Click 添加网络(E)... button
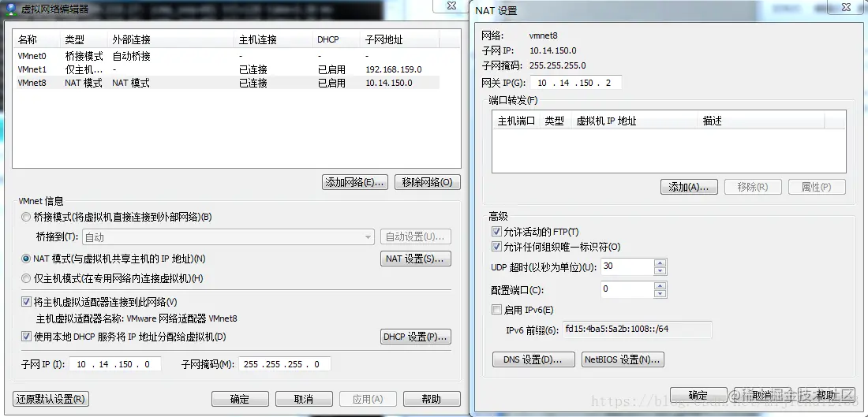The height and width of the screenshot is (417, 868). [355, 183]
